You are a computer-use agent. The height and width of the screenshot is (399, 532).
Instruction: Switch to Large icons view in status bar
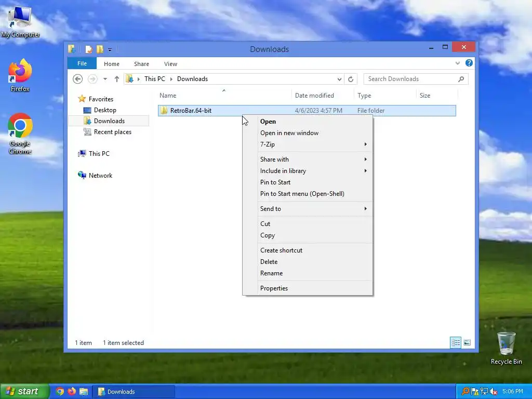[467, 342]
